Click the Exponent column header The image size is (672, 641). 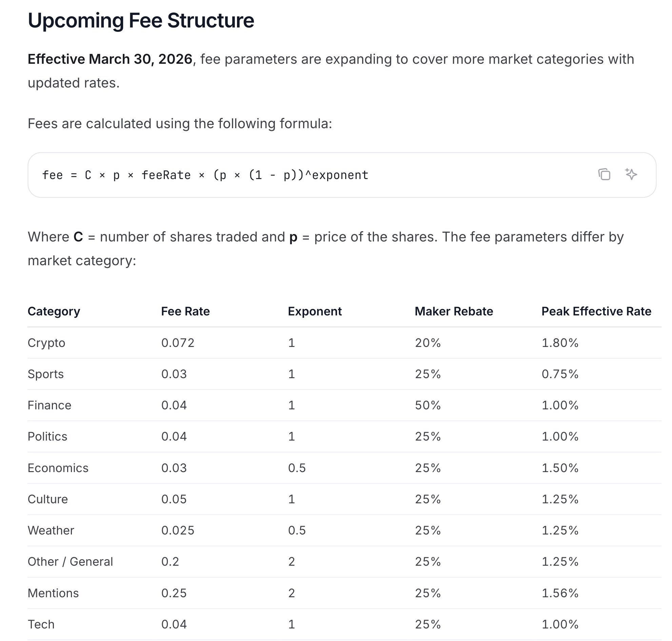pyautogui.click(x=315, y=311)
